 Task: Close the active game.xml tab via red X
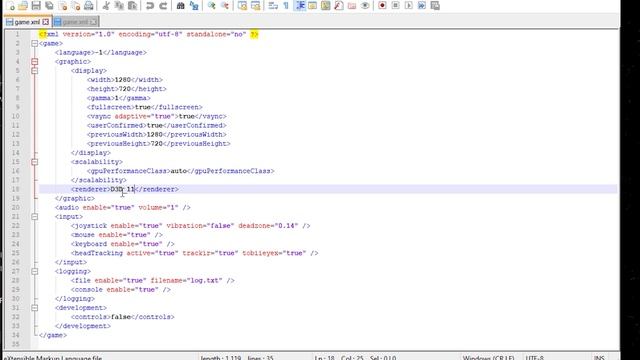click(x=46, y=22)
